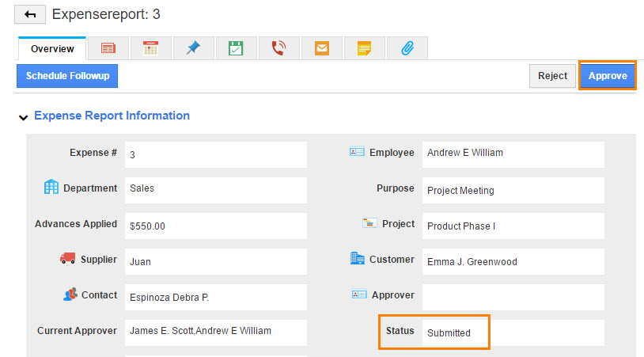Viewport: 644px width, 357px height.
Task: Approve the expense report
Action: tap(608, 76)
